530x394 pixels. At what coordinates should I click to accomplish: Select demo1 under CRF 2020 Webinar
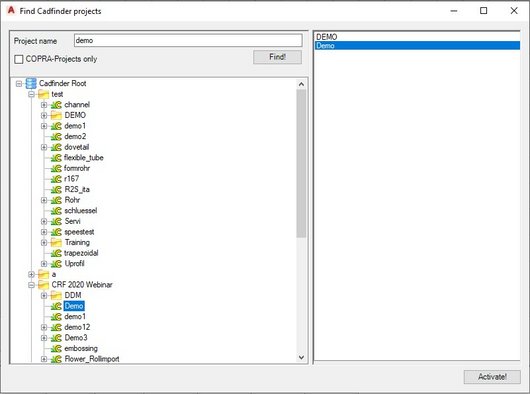point(75,317)
